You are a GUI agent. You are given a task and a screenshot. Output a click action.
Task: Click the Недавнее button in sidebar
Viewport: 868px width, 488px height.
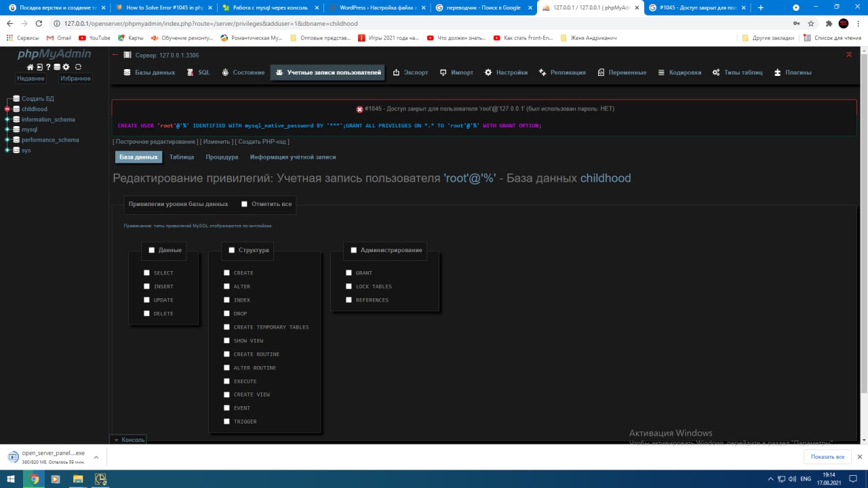(x=31, y=79)
